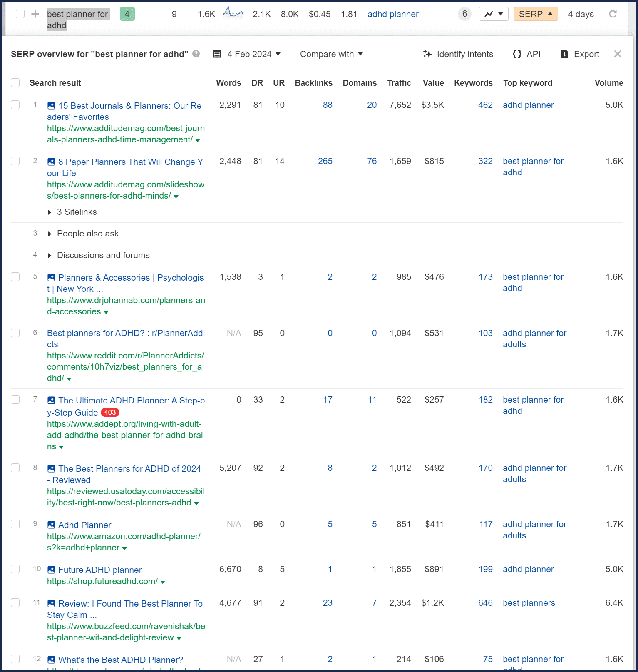Image resolution: width=638 pixels, height=672 pixels.
Task: Toggle the select-all checkbox in header
Action: tap(15, 82)
